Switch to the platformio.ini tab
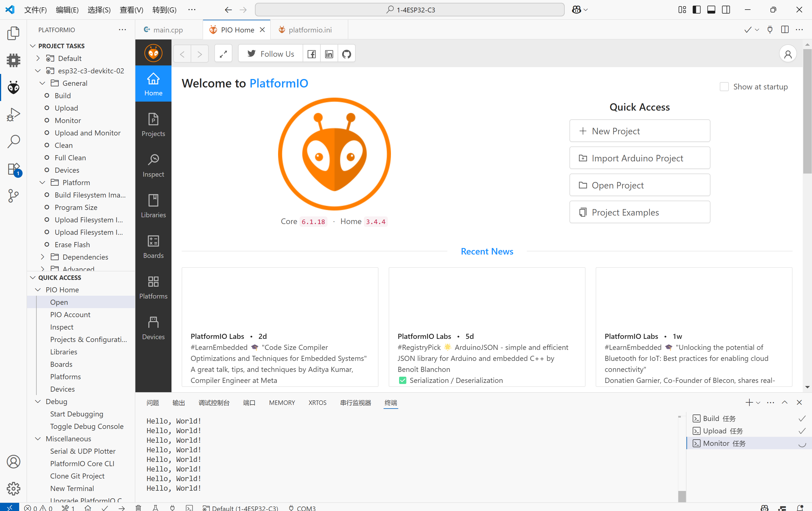812x511 pixels. click(310, 30)
